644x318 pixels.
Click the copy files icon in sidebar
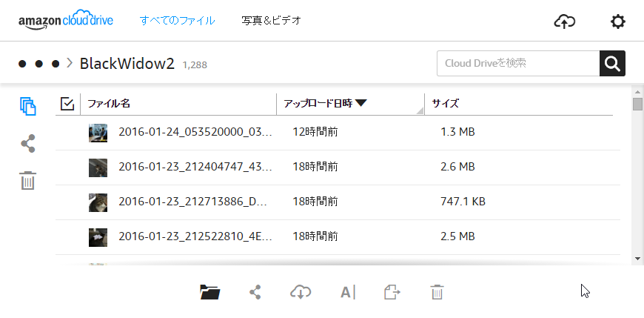(28, 107)
